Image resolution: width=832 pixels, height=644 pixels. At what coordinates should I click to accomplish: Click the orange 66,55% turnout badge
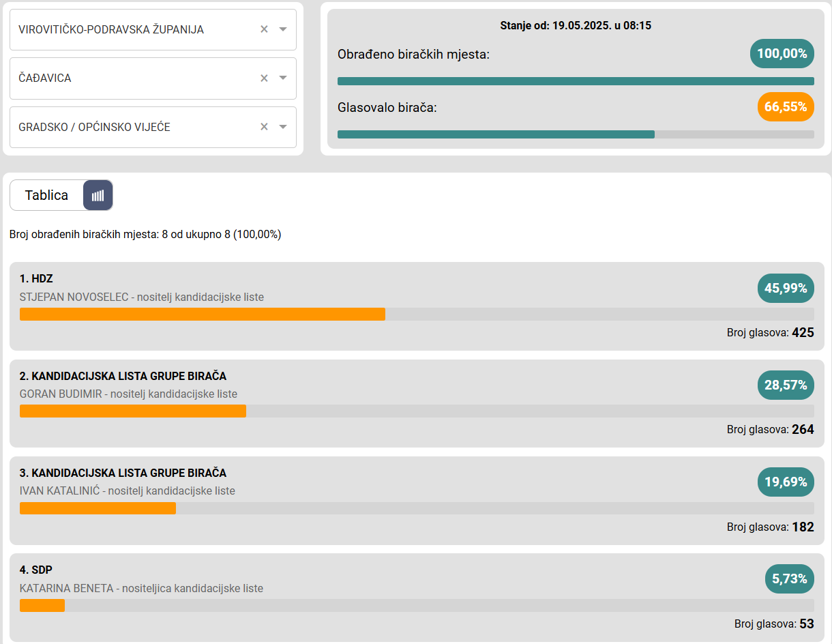click(786, 107)
